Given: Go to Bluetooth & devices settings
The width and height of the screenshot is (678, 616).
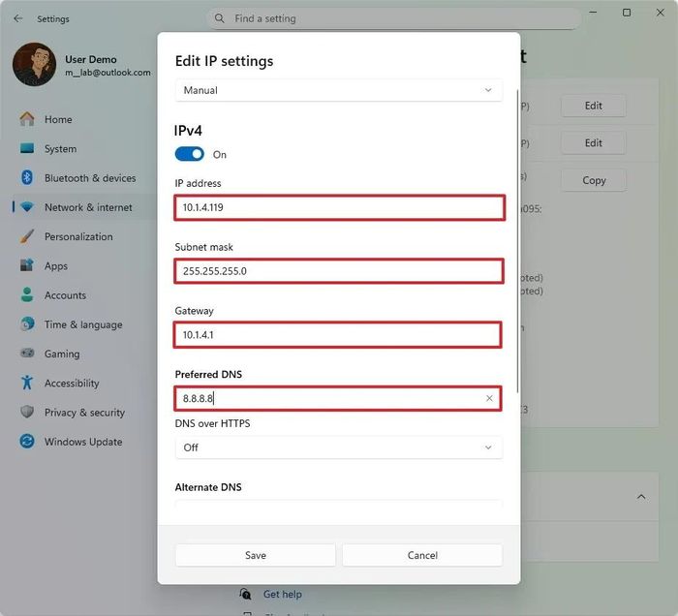Looking at the screenshot, I should click(90, 178).
